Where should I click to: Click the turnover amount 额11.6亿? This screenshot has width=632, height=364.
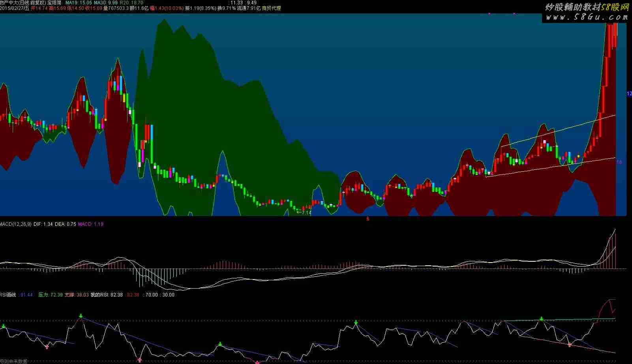(x=139, y=8)
